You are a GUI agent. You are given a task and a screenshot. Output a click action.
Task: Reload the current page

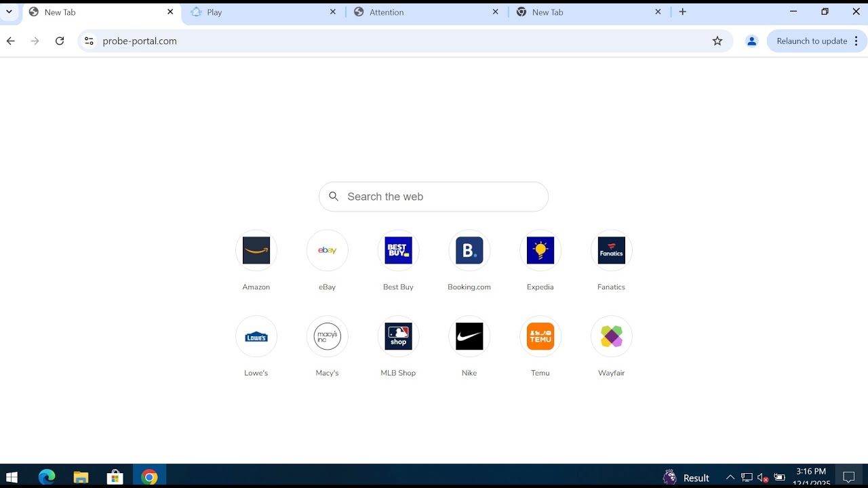(60, 41)
